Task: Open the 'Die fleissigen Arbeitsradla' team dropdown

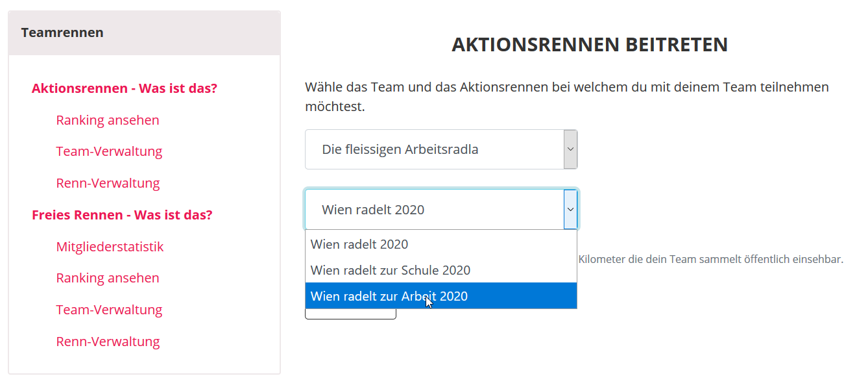Action: pos(441,149)
